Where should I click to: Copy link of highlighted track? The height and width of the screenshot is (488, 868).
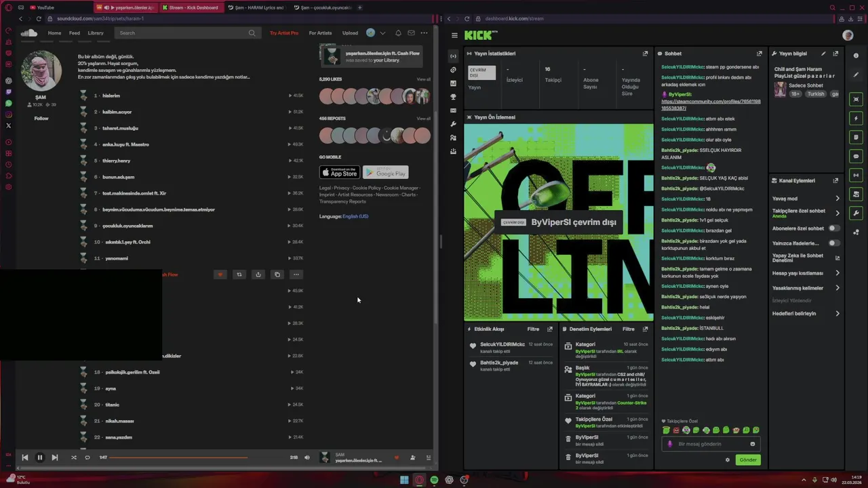pos(277,274)
